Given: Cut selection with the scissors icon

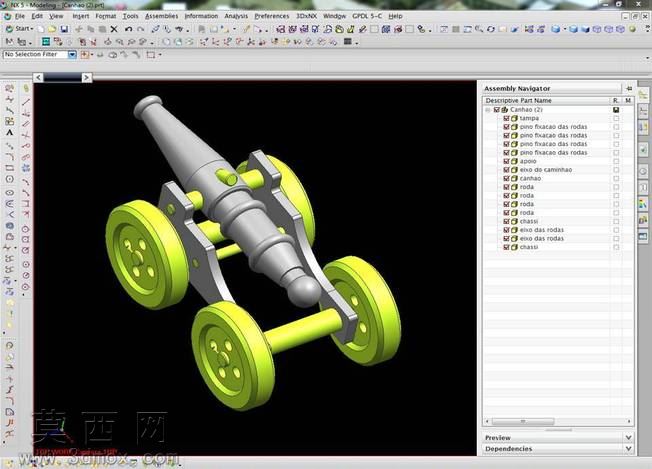Looking at the screenshot, I should 79,29.
